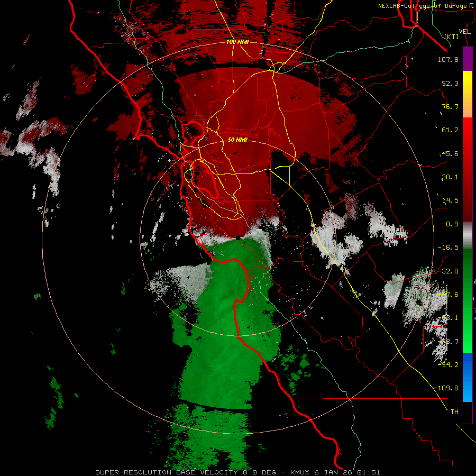Click the 76.7 legend value

pyautogui.click(x=450, y=106)
